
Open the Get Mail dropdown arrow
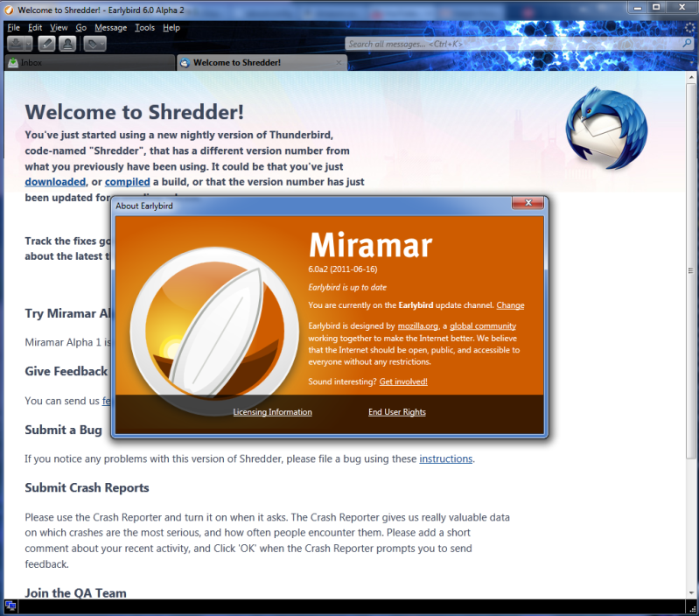coord(28,44)
